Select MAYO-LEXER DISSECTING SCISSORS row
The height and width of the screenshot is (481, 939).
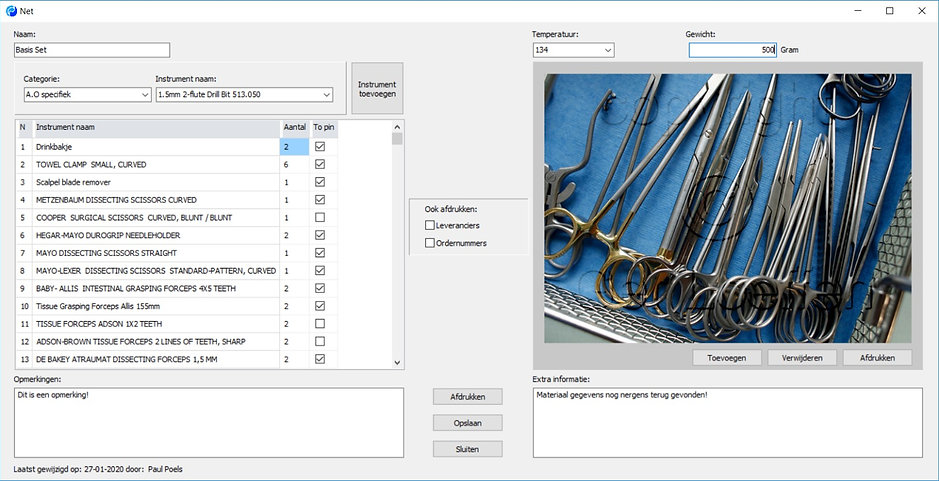coord(156,271)
